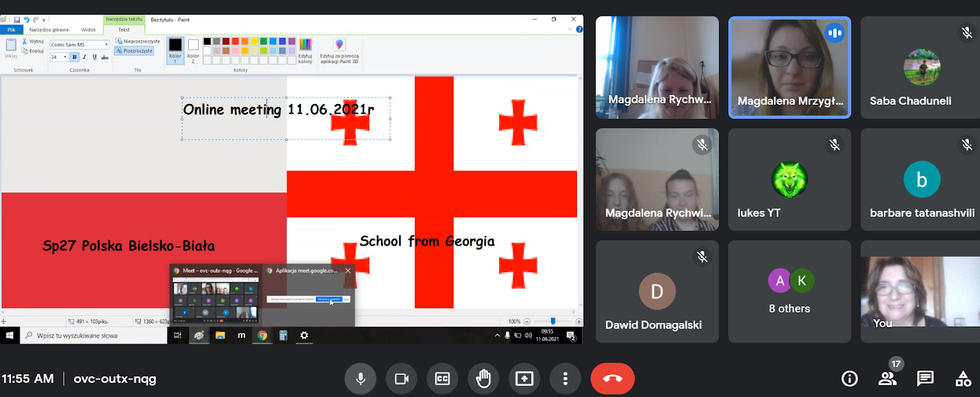The width and height of the screenshot is (980, 397).
Task: Open Settings gear on the taskbar
Action: 304,335
